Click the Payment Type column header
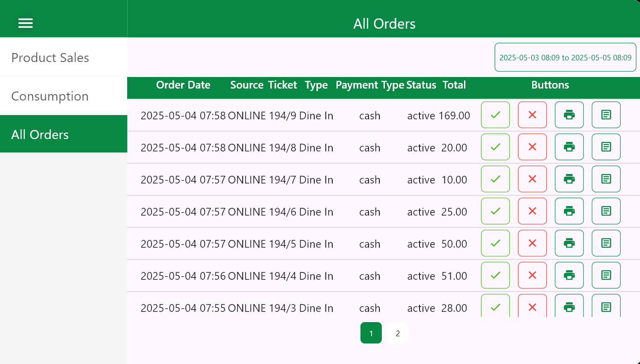The height and width of the screenshot is (364, 640). 370,85
